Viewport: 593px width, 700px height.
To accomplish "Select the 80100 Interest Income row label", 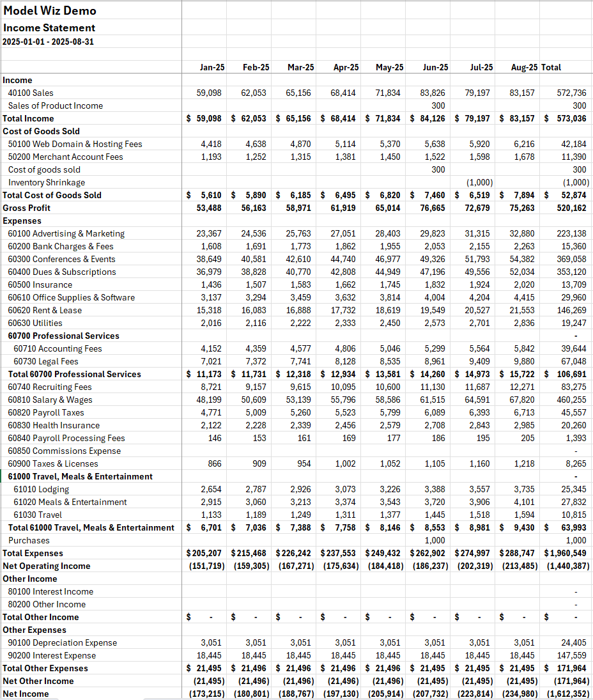I will tap(50, 591).
